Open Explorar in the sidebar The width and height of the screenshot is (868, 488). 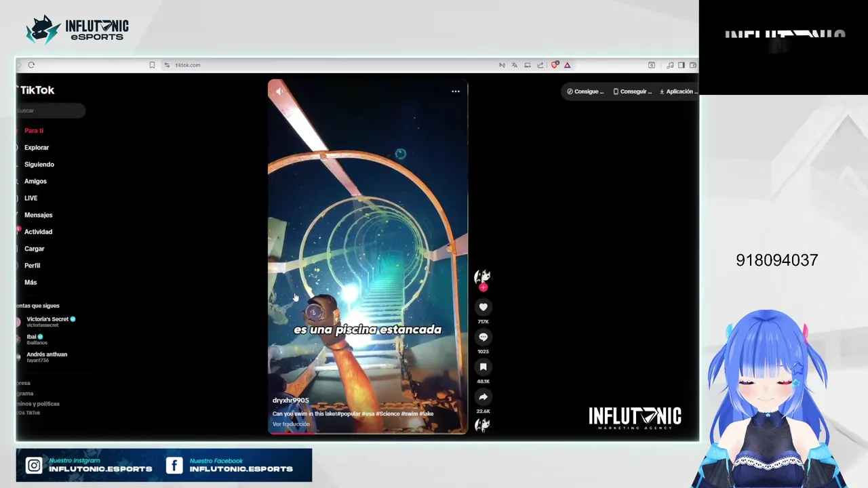tap(36, 148)
